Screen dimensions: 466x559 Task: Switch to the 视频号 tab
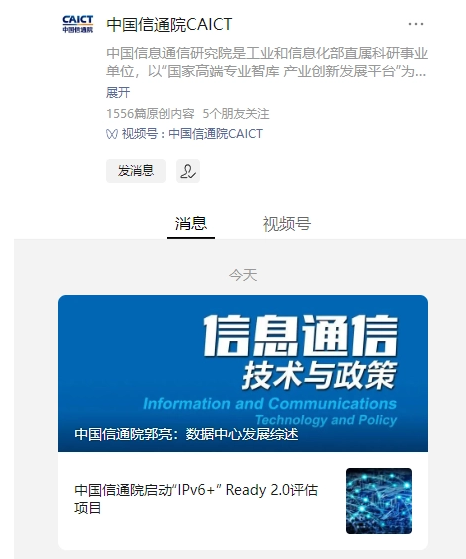coord(287,224)
